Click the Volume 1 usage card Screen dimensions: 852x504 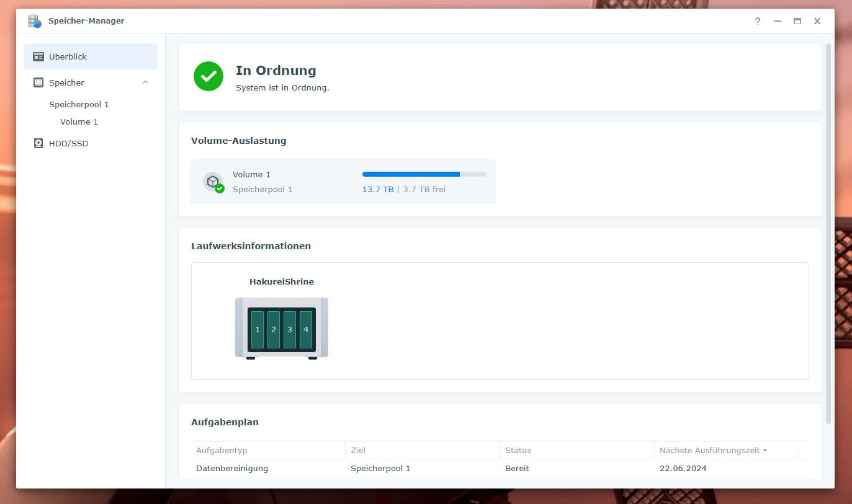tap(343, 182)
